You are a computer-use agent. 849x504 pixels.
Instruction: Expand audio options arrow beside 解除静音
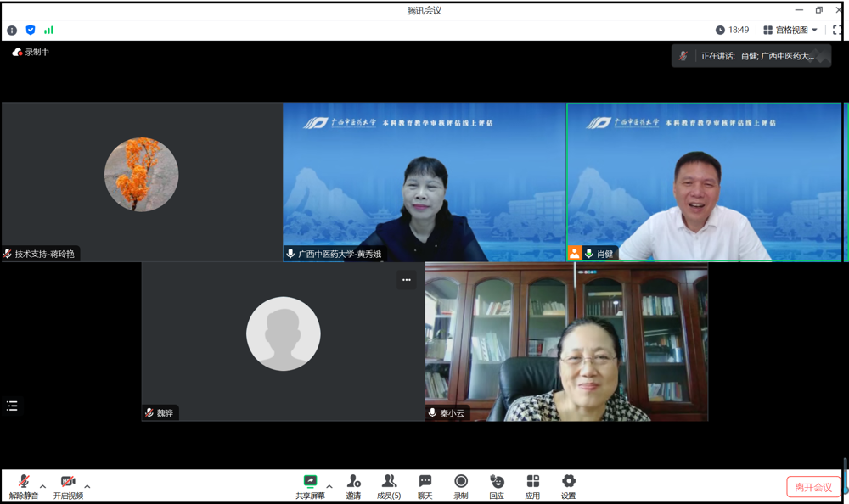point(42,486)
